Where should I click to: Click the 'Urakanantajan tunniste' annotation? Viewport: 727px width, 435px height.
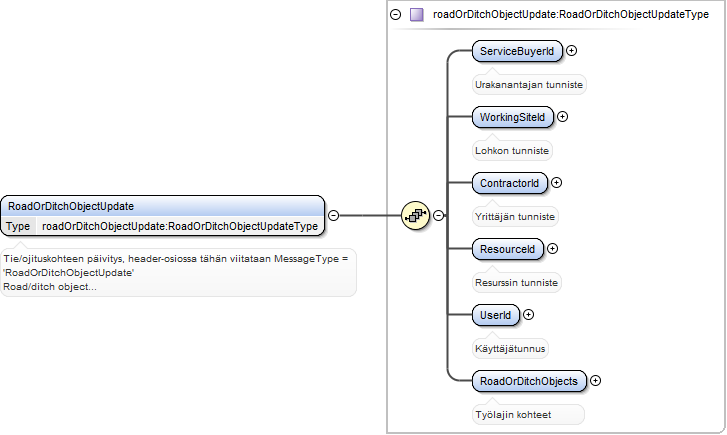tap(529, 85)
